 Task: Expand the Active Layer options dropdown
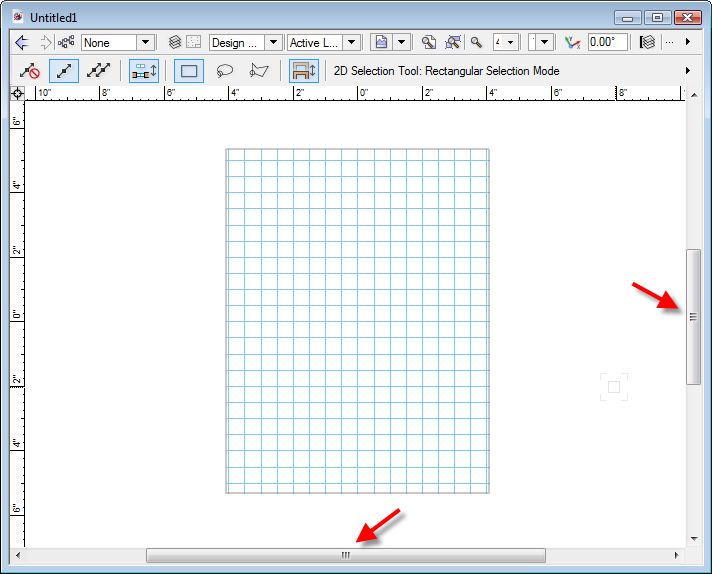(351, 43)
